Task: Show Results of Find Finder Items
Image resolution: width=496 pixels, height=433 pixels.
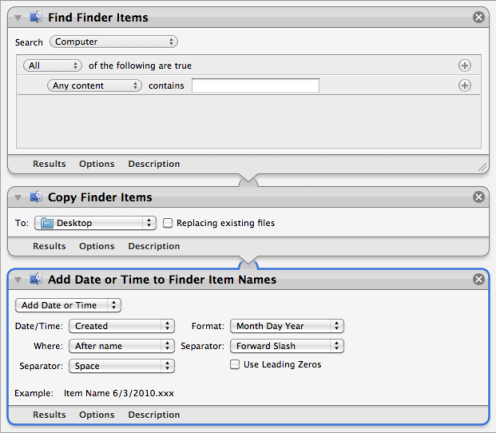Action: pos(49,164)
